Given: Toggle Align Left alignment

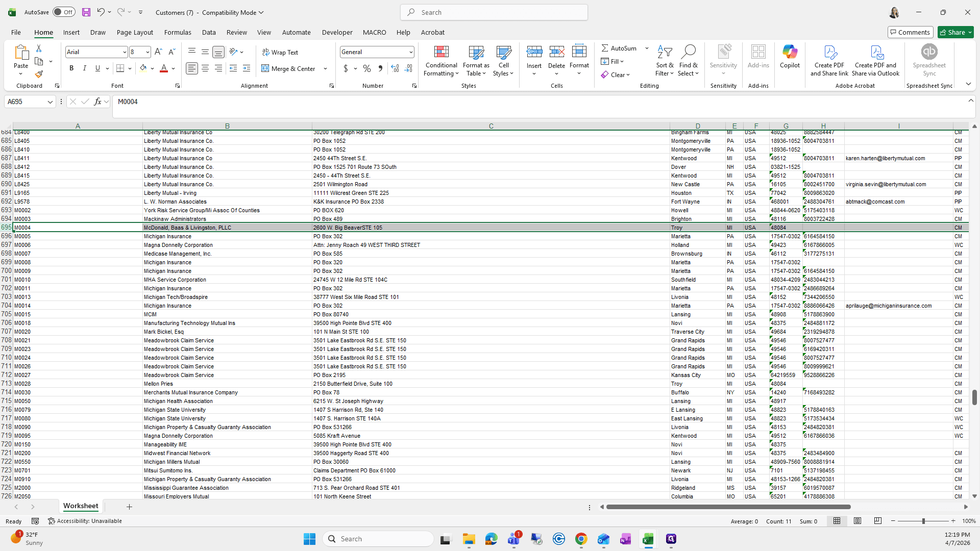Looking at the screenshot, I should point(192,68).
